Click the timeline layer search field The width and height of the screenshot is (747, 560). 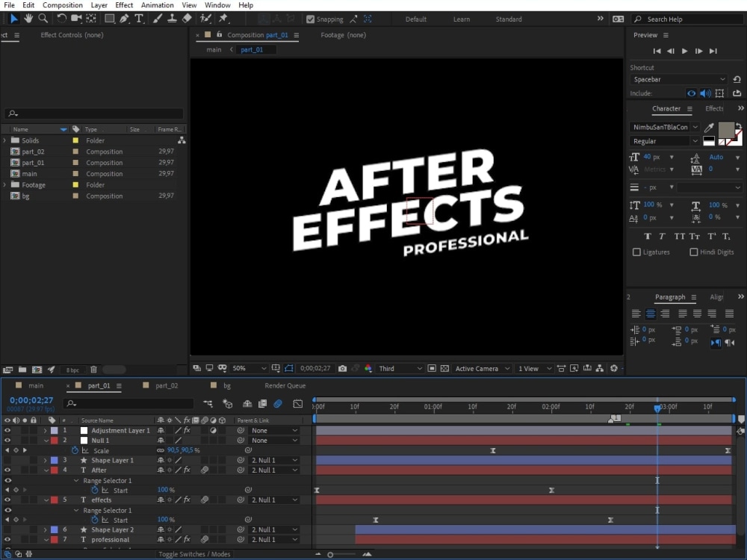(x=128, y=404)
